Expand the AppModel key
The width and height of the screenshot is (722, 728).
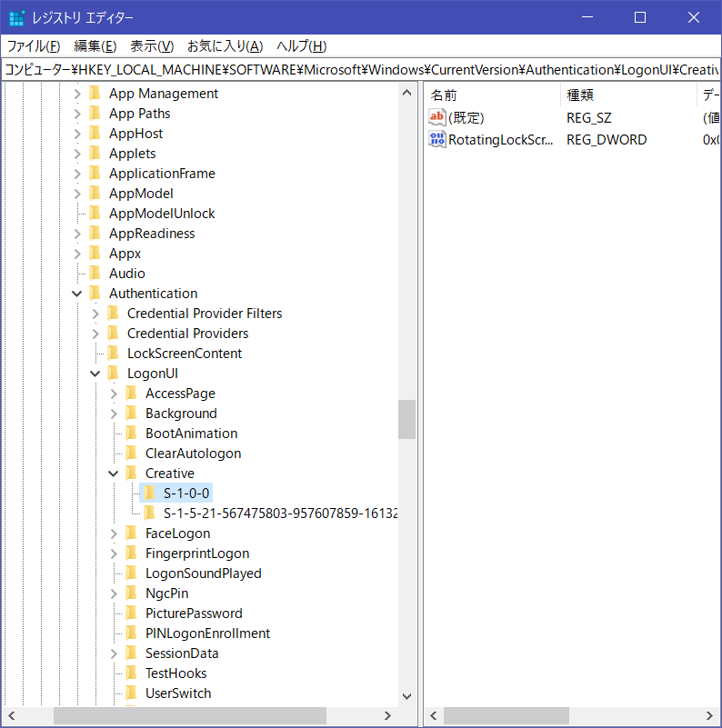point(77,194)
